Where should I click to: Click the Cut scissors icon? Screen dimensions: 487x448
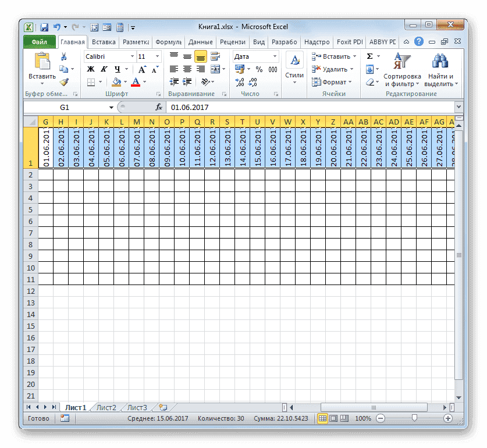click(x=64, y=57)
